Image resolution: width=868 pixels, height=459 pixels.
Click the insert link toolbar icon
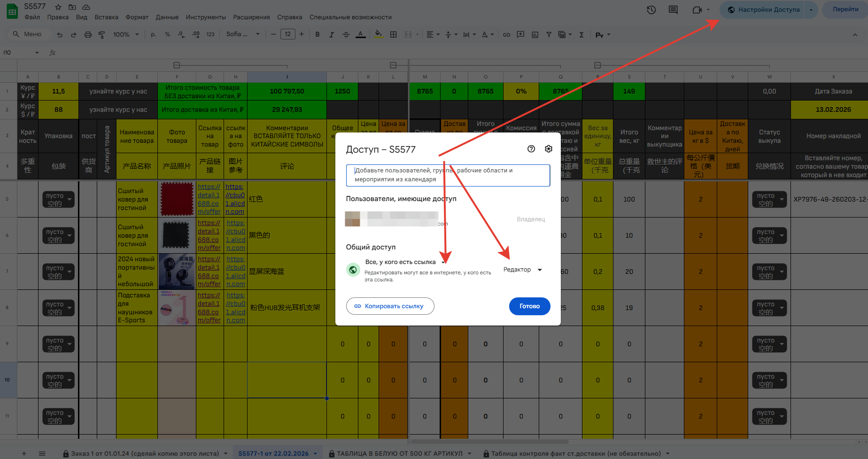pos(506,34)
